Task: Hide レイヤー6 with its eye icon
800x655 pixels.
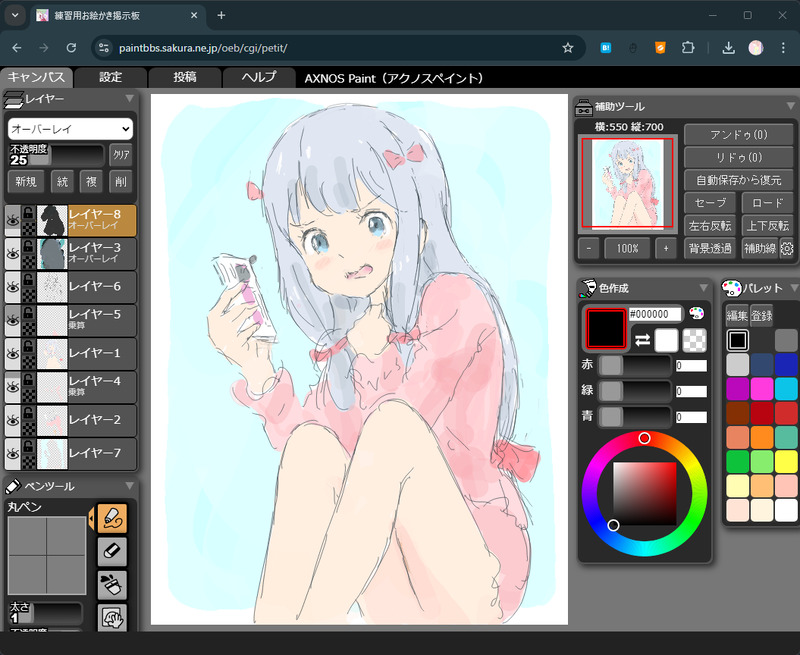Action: pos(13,287)
